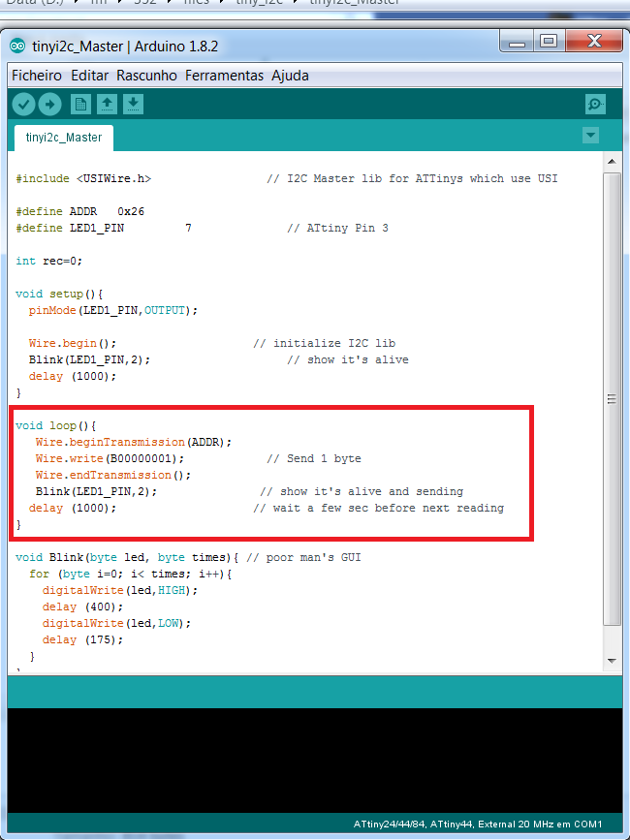Click the 'pinMode(LED1_PIN,OUTPUT);' line
This screenshot has height=840, width=630.
tap(113, 311)
